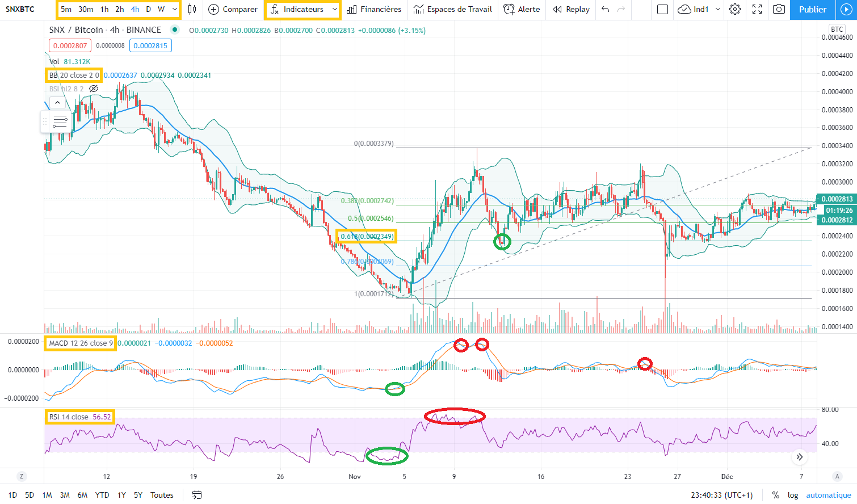Viewport: 857px width, 504px height.
Task: Open the Ind1 saved layout cloud
Action: 694,9
